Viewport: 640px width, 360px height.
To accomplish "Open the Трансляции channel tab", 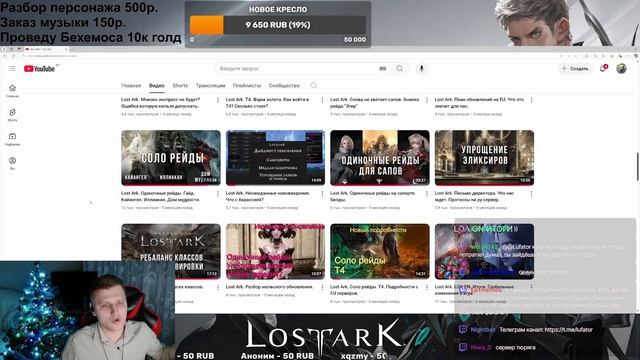I will pyautogui.click(x=211, y=86).
